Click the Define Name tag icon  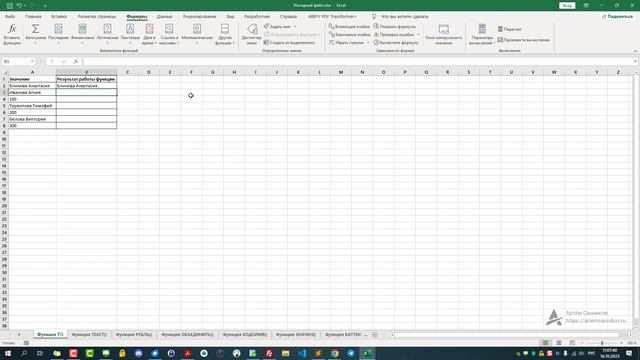click(267, 26)
